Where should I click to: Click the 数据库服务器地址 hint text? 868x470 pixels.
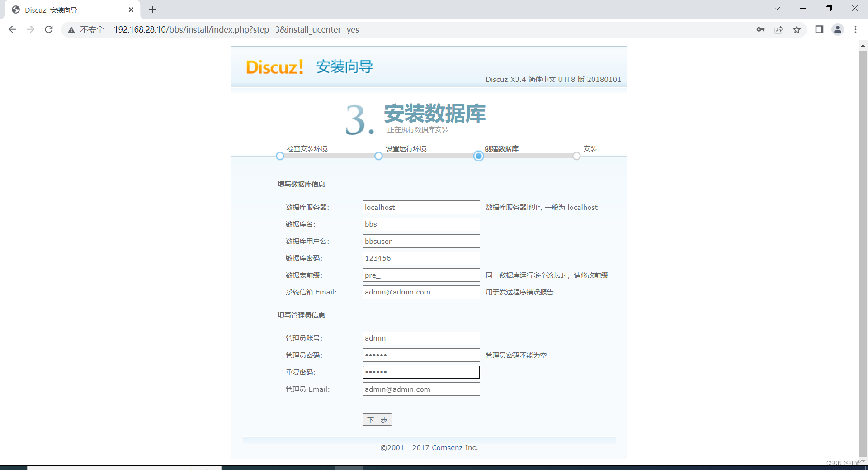point(542,208)
